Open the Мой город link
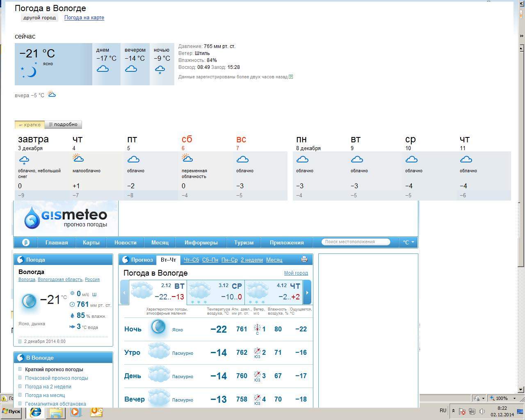525x420 pixels. (x=296, y=273)
